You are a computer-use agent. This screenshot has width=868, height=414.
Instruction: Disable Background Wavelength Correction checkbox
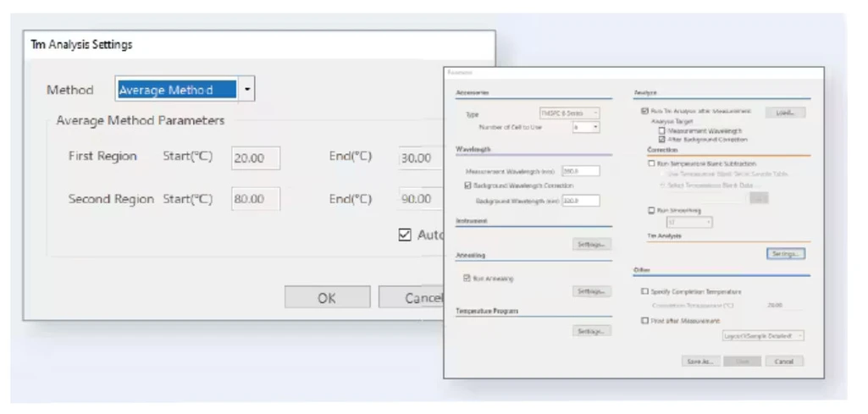(468, 185)
